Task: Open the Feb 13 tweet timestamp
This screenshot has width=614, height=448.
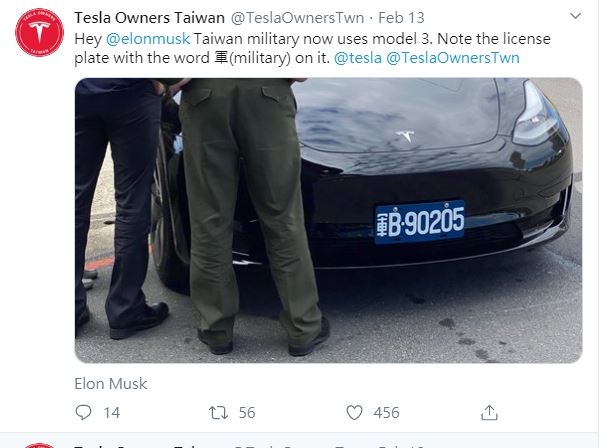Action: (401, 18)
